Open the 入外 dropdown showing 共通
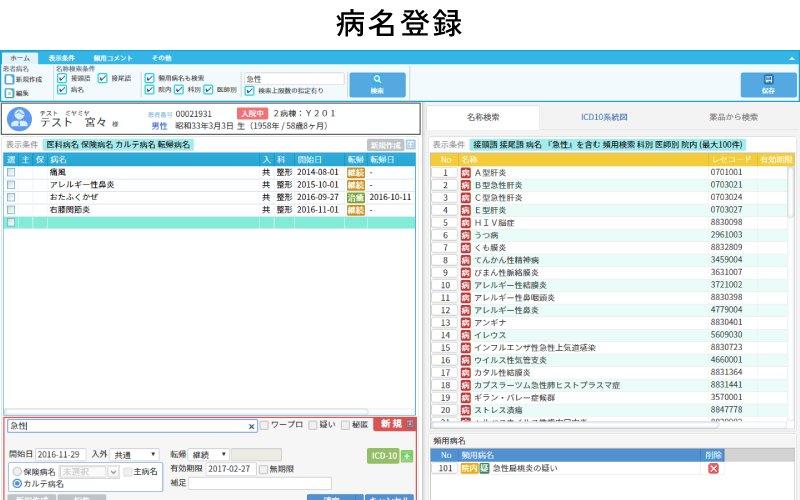 [x=134, y=454]
